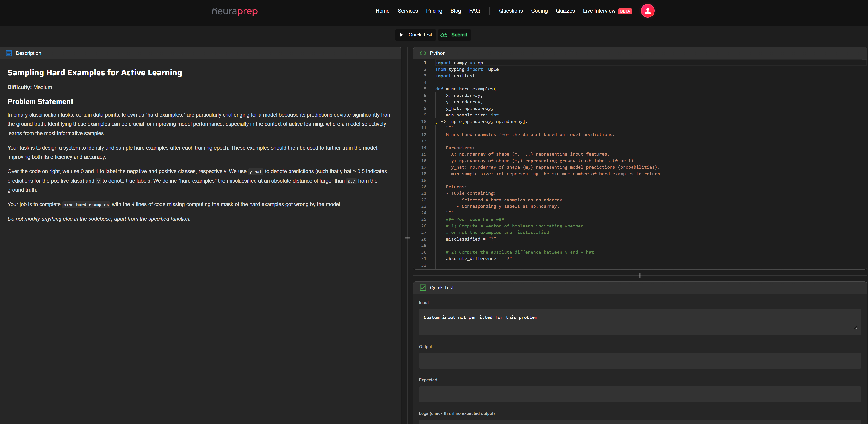Click the Submit cloud upload icon

coord(444,35)
